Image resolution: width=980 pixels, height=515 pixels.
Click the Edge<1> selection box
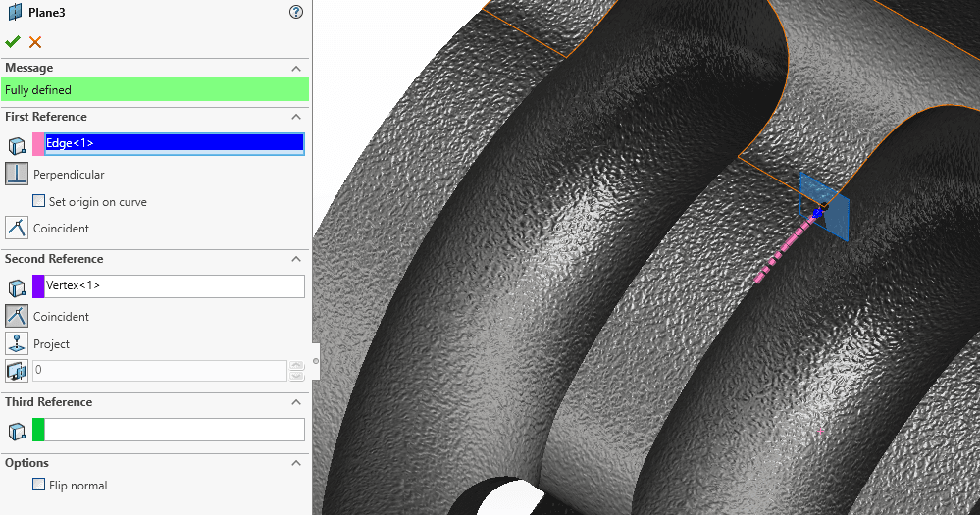click(174, 143)
